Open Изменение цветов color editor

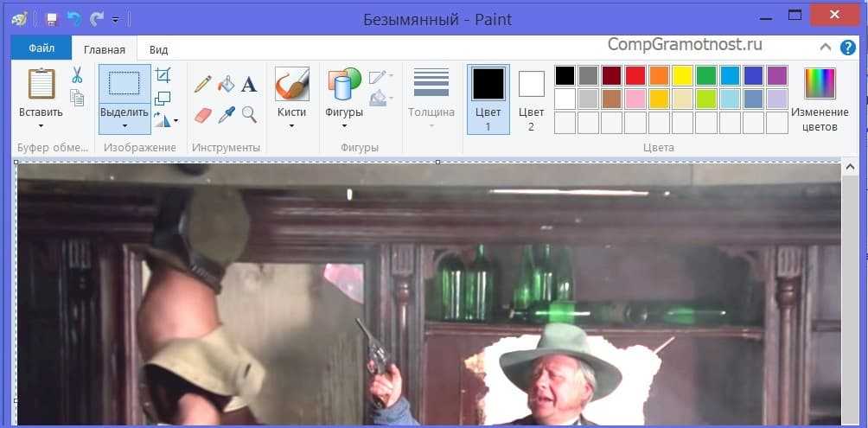click(820, 100)
